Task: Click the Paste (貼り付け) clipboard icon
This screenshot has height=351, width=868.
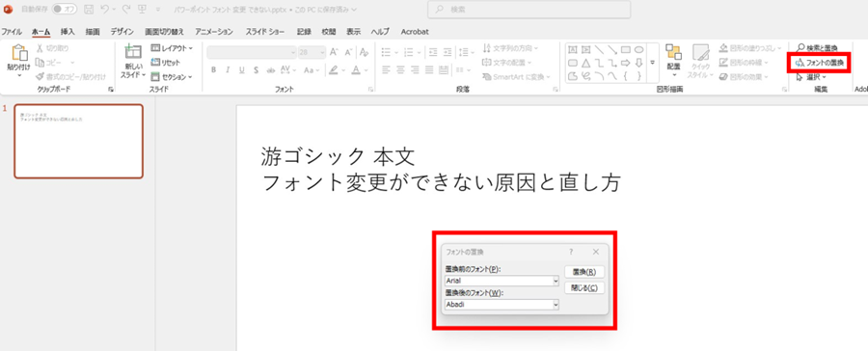Action: pyautogui.click(x=19, y=54)
